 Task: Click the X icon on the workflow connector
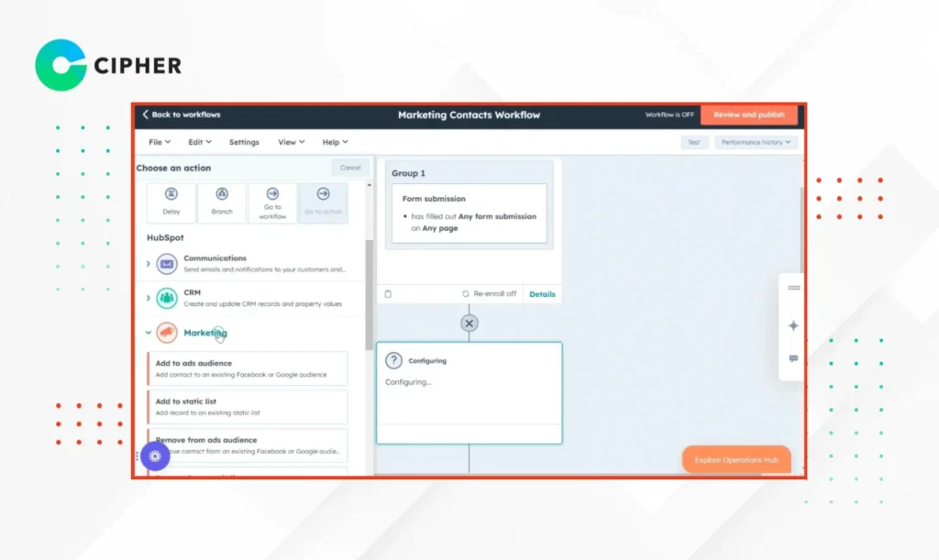pyautogui.click(x=469, y=324)
